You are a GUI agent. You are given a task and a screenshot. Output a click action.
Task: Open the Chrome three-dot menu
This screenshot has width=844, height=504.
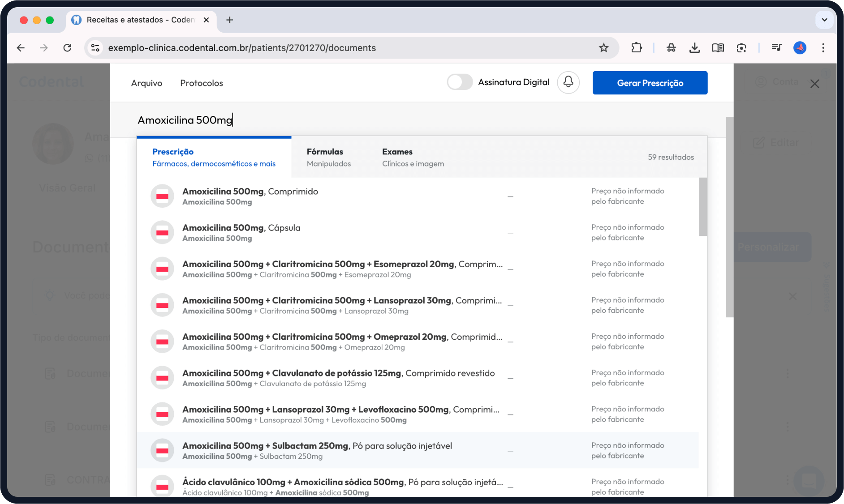click(823, 48)
